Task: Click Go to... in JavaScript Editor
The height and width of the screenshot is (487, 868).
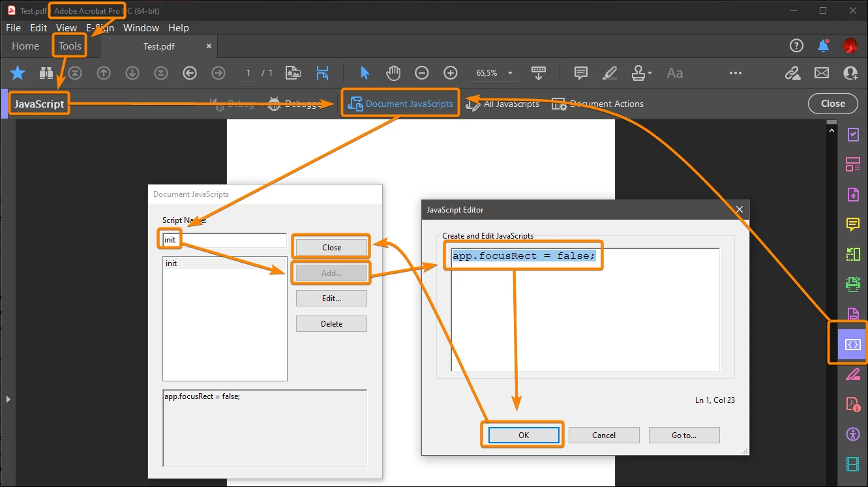Action: pyautogui.click(x=684, y=435)
